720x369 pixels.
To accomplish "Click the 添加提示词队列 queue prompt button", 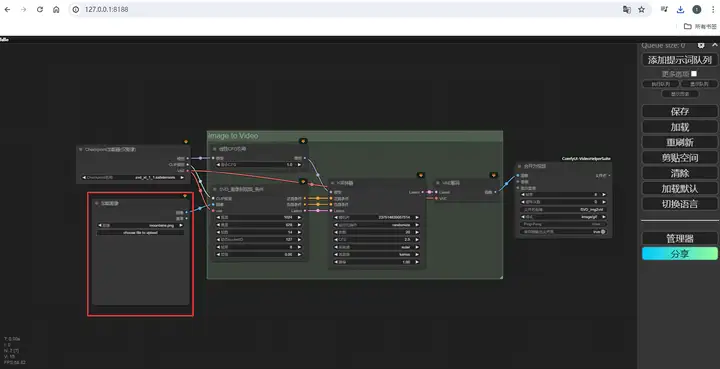I will tap(680, 60).
